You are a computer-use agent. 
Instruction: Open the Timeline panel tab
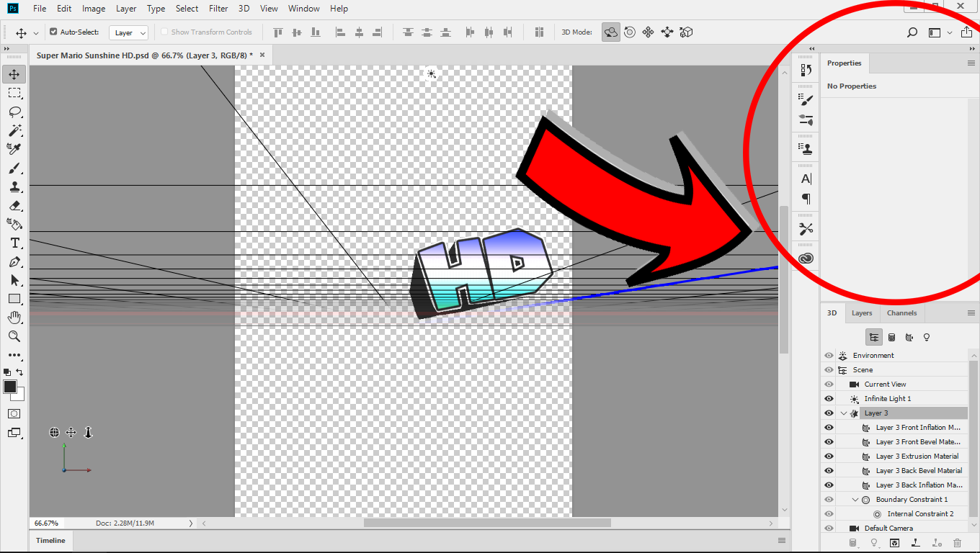(x=50, y=541)
